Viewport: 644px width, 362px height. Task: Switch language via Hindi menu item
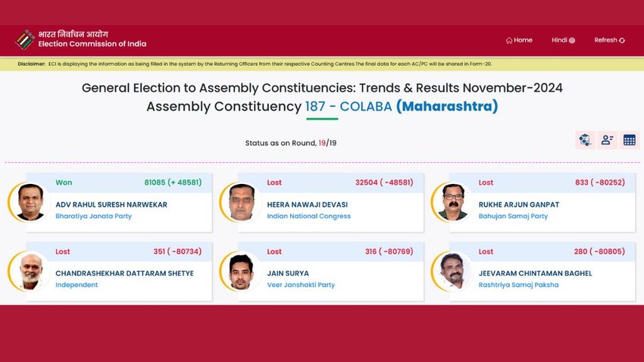pyautogui.click(x=563, y=40)
